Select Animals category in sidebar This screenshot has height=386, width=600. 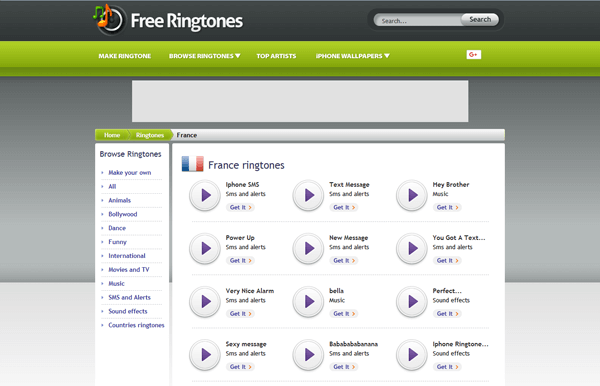[119, 200]
